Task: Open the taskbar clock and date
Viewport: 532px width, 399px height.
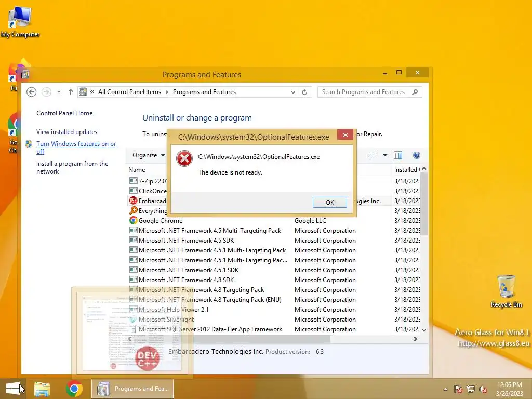Action: point(509,389)
